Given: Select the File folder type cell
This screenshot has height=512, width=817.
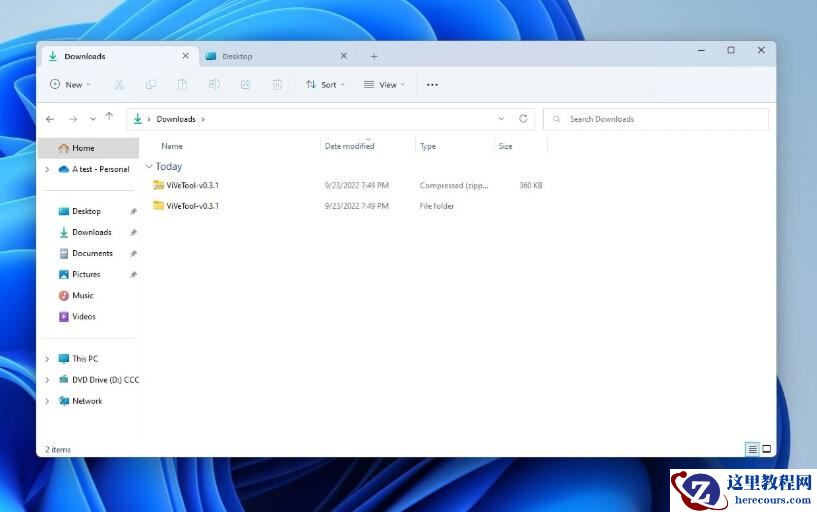Looking at the screenshot, I should click(x=437, y=206).
